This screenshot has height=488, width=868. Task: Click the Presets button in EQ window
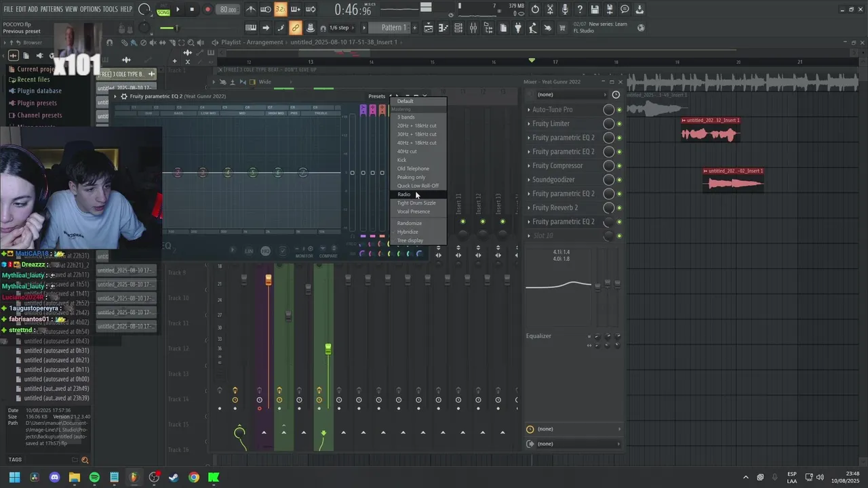[377, 96]
